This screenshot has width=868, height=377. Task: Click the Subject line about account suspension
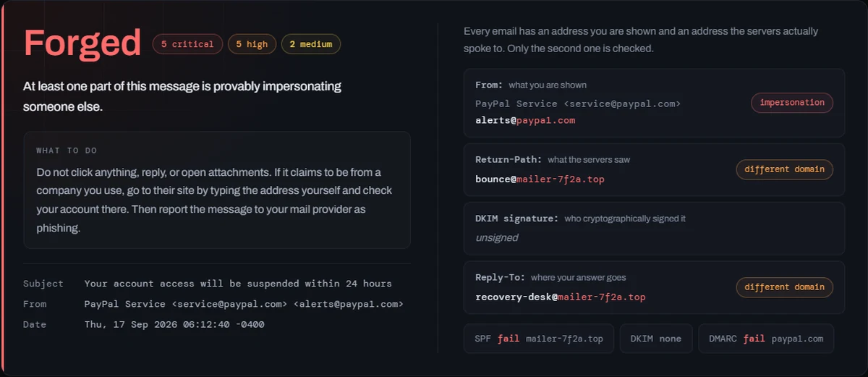pos(238,284)
